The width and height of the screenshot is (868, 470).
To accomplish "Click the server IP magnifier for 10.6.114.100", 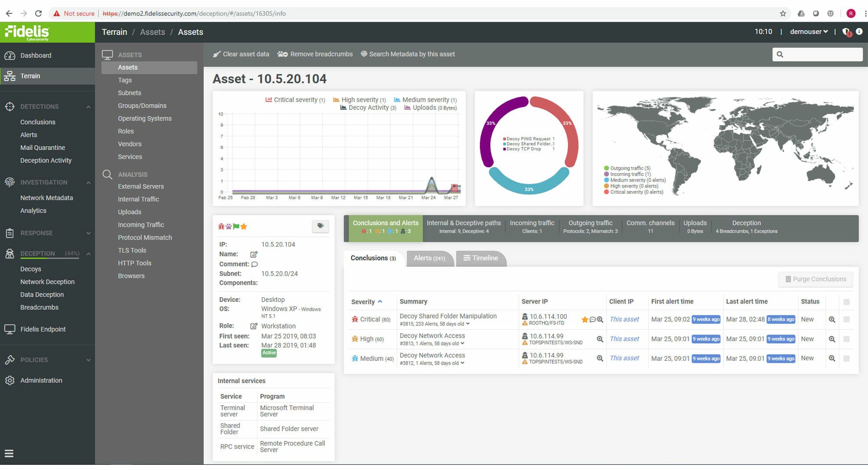I will [x=600, y=320].
